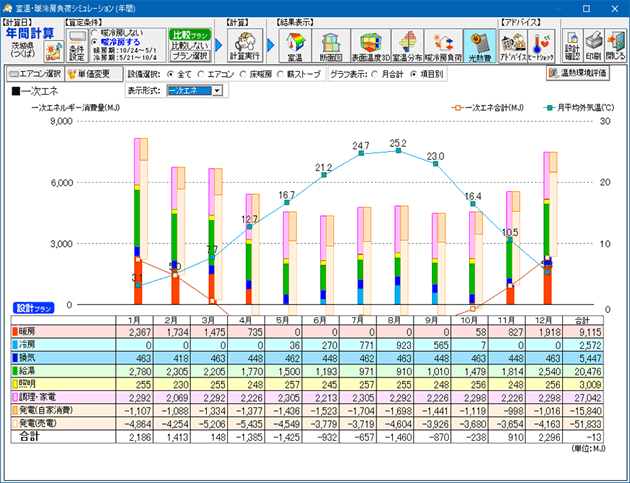The image size is (630, 483).
Task: Click エアコン選択 button
Action: coord(35,74)
